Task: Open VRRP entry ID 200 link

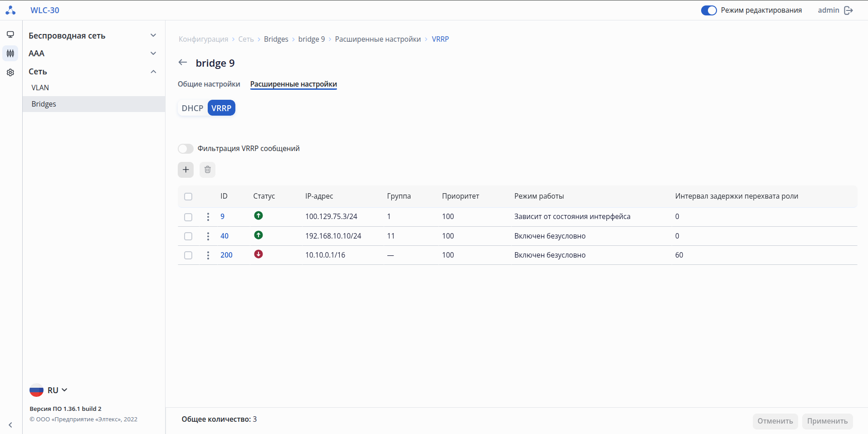Action: click(x=226, y=255)
